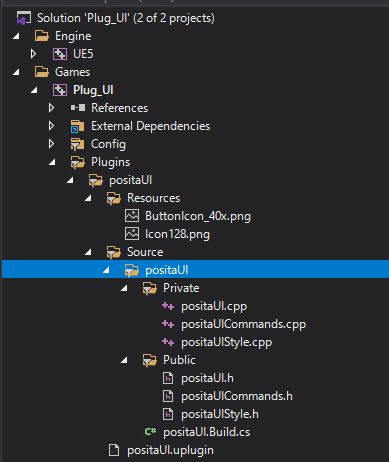Click the C++ icon beside positaUICommands.cpp

tap(168, 324)
